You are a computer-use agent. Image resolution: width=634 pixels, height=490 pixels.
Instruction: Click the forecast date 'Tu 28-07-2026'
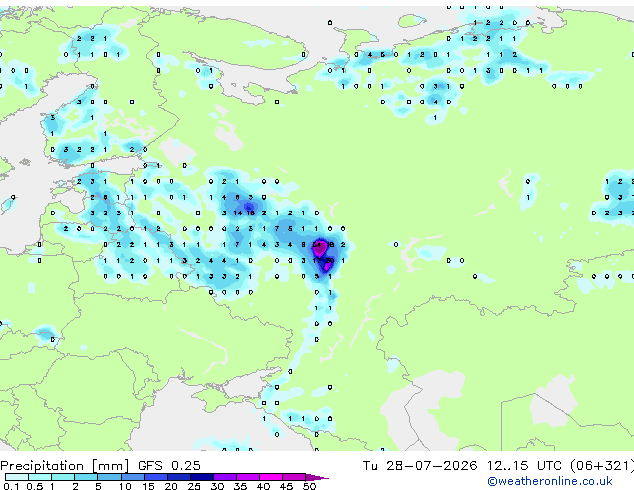click(420, 466)
